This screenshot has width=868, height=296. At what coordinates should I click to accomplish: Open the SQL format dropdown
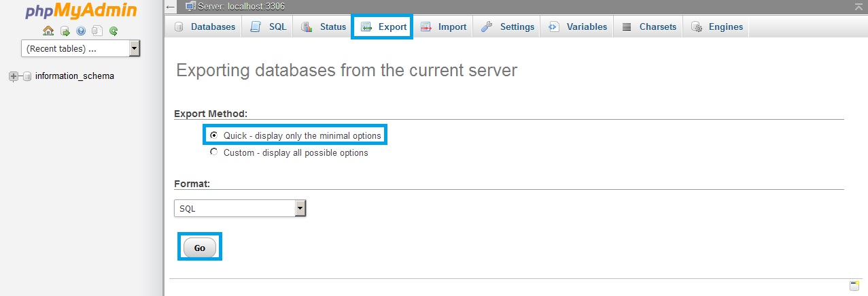point(240,208)
